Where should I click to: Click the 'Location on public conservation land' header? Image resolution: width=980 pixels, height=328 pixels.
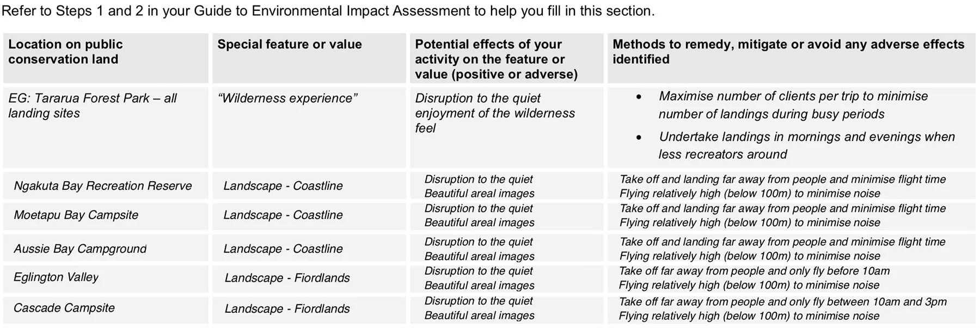65,52
